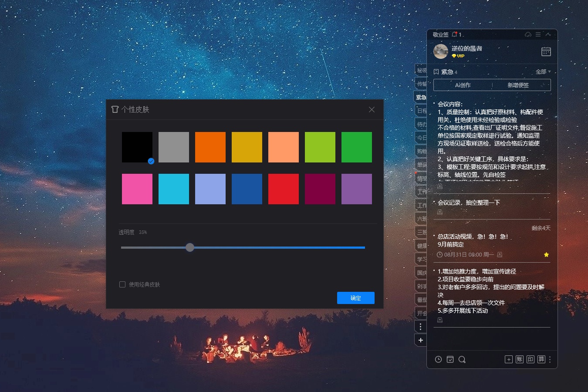Click the 透明度 slider handle
588x392 pixels.
pos(190,247)
